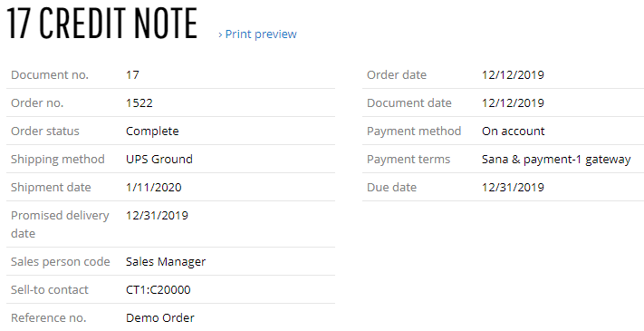Click the 17 CREDIT NOTE heading
The height and width of the screenshot is (331, 644).
tap(101, 24)
